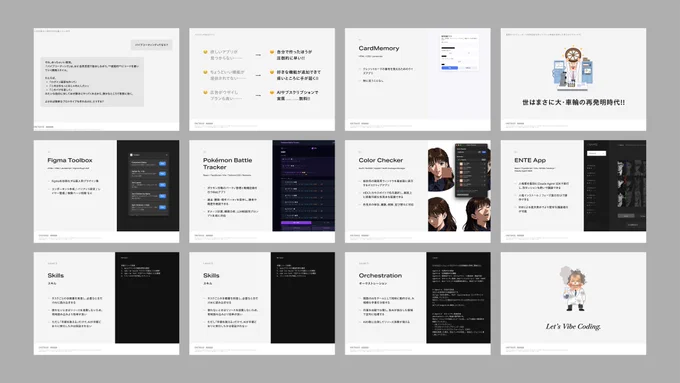Click the white-haired professor illustration
The width and height of the screenshot is (680, 383).
click(573, 288)
